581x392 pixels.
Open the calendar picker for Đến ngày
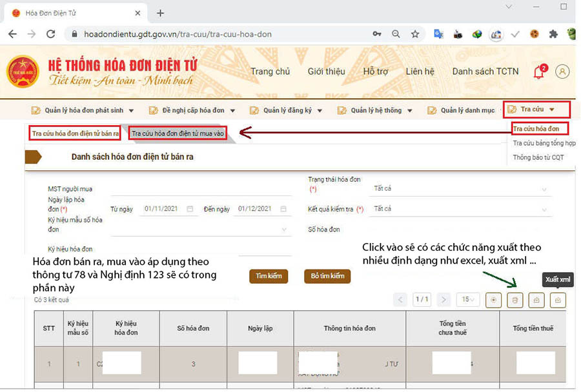click(284, 208)
